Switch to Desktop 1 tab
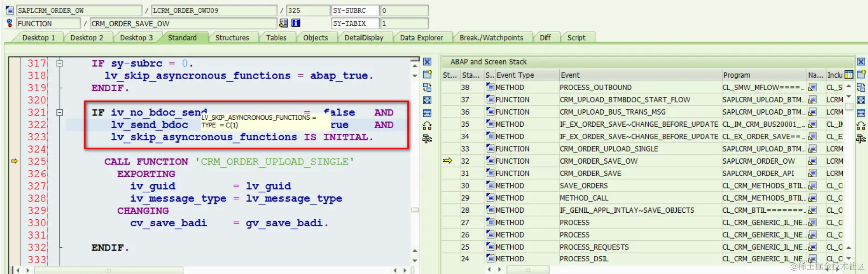This screenshot has height=274, width=868. point(38,38)
